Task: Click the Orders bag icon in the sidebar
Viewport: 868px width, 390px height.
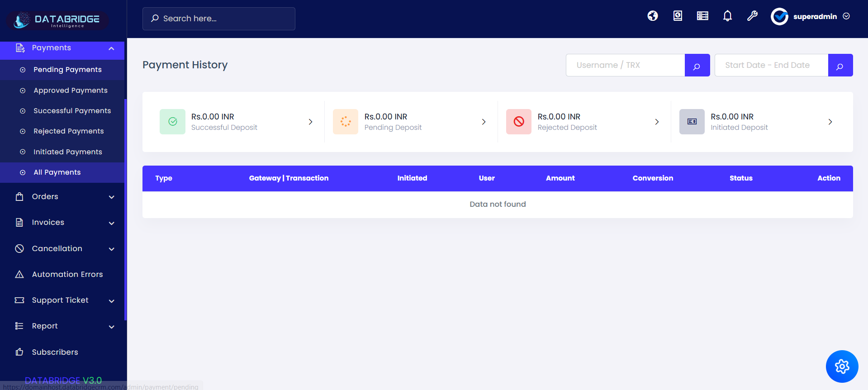Action: 19,197
